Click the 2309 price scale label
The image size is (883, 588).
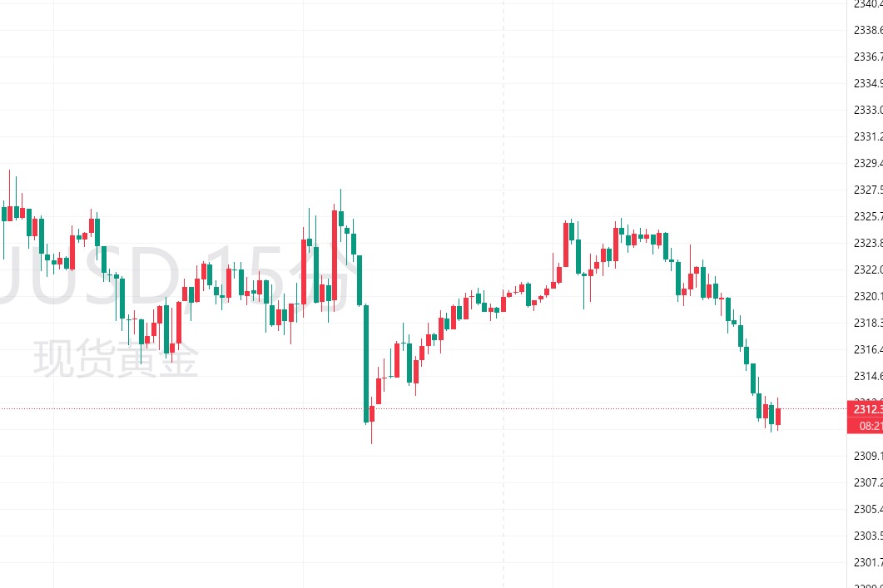[868, 456]
